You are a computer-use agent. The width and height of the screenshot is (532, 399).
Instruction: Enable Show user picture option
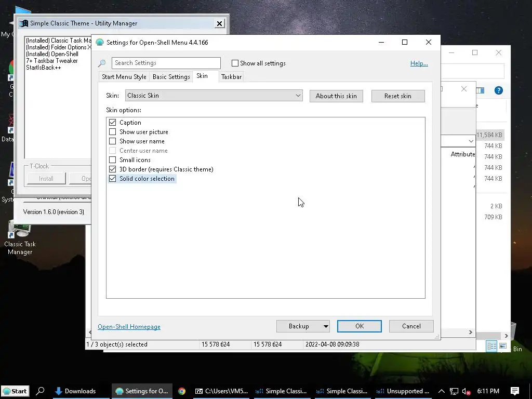112,131
